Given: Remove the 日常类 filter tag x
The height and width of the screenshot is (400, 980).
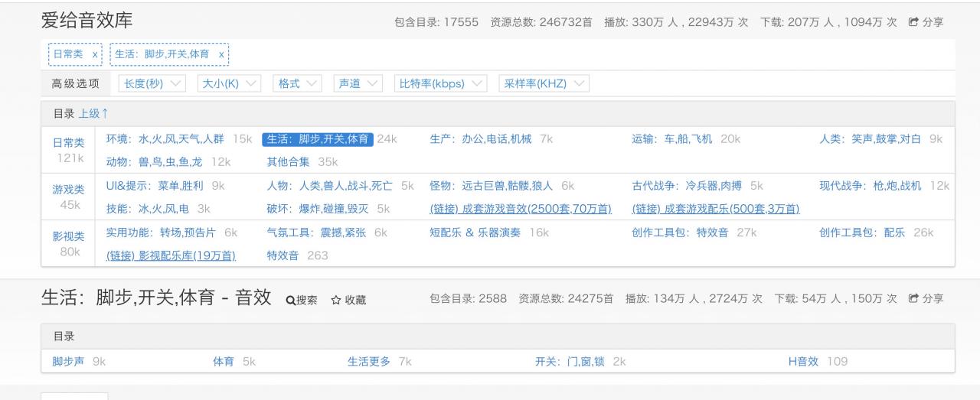Looking at the screenshot, I should point(95,55).
